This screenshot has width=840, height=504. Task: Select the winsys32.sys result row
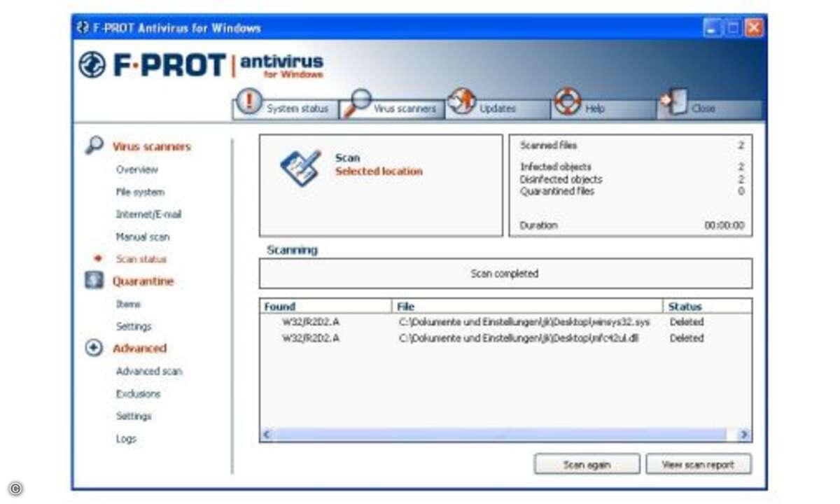[505, 322]
